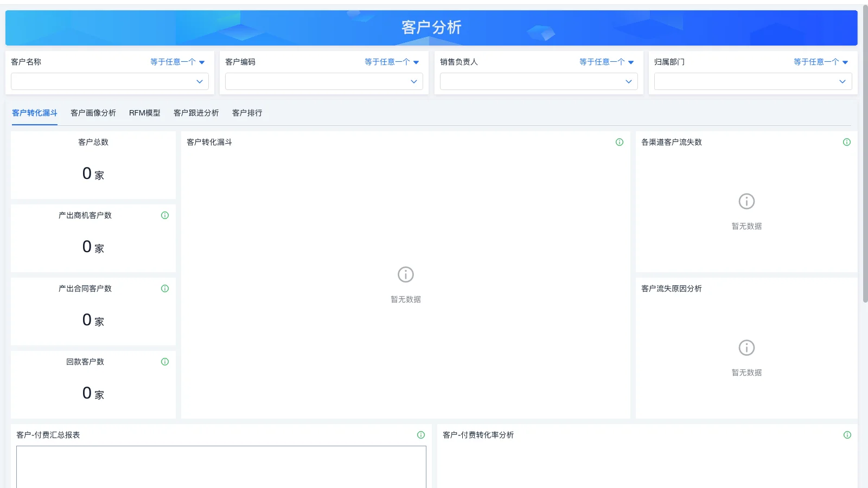Click the info icon on 客户-付费转化率分析
Screen dimensions: 868x488
coord(847,434)
